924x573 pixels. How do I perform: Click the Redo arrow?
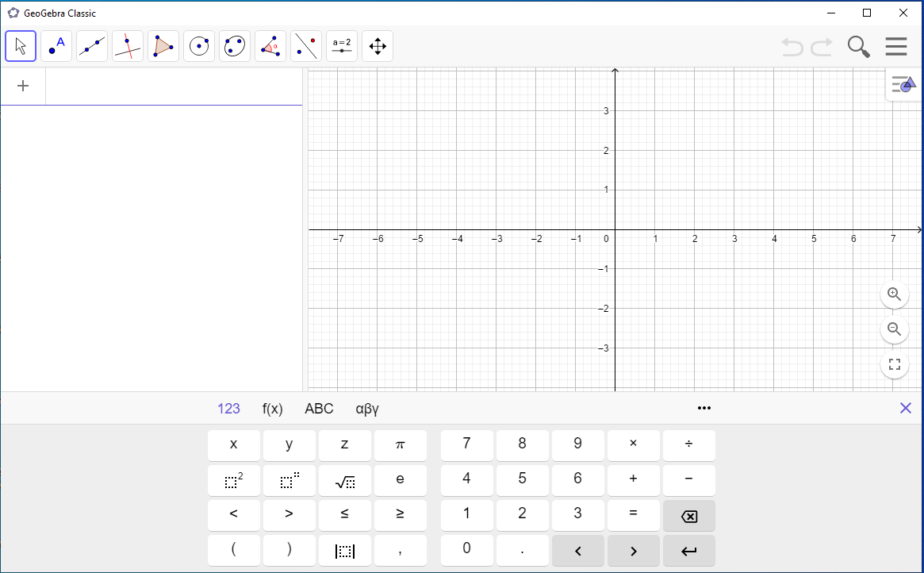tap(822, 47)
